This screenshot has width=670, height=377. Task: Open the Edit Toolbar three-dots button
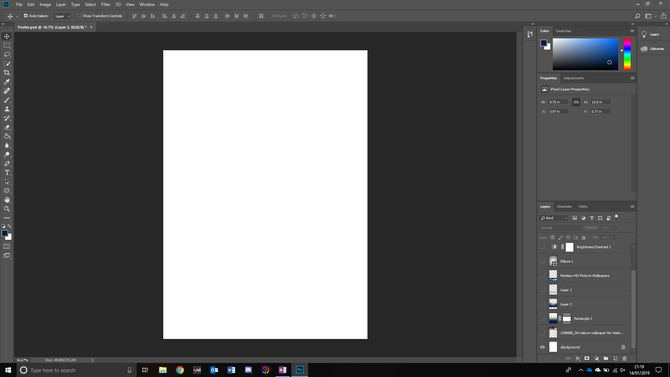tap(7, 218)
